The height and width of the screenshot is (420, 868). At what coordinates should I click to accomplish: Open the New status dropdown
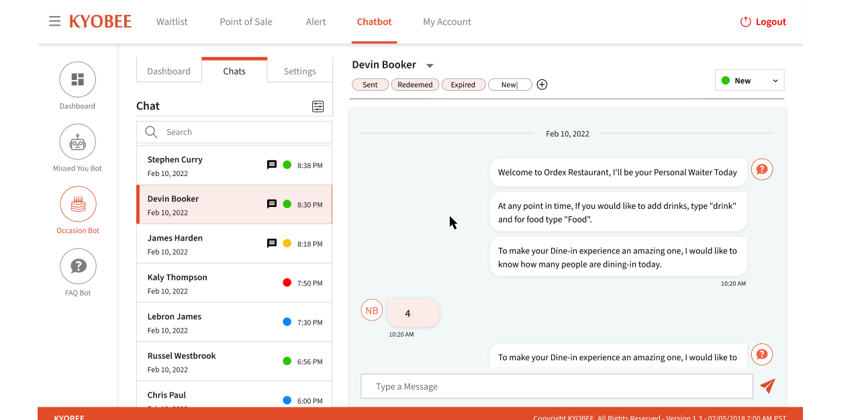(x=750, y=81)
